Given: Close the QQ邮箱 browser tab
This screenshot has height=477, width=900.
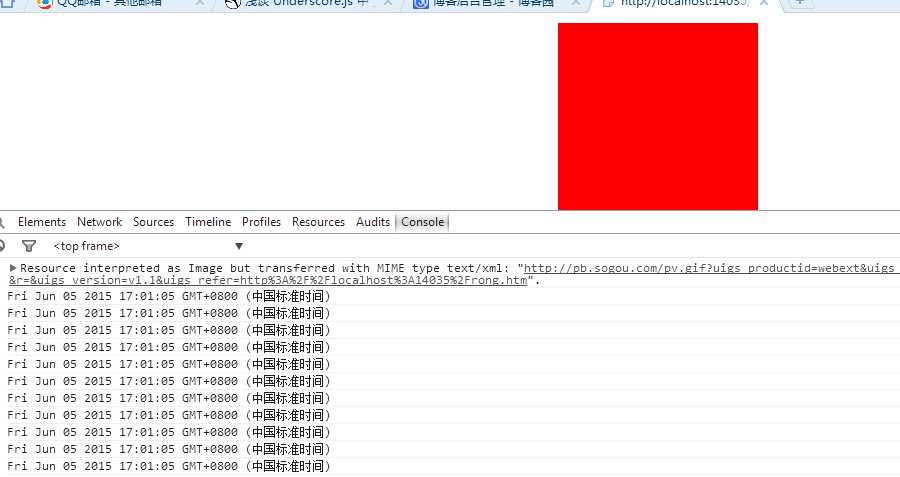Looking at the screenshot, I should (x=200, y=3).
